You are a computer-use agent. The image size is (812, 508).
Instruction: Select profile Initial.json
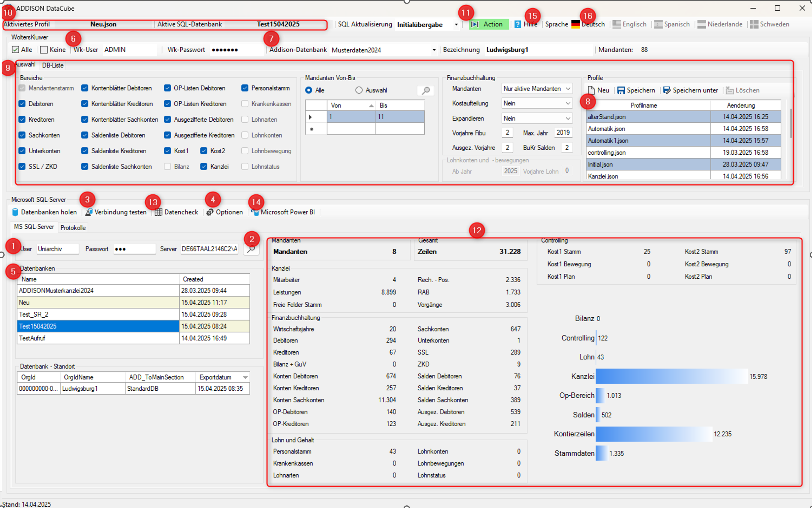click(x=684, y=165)
